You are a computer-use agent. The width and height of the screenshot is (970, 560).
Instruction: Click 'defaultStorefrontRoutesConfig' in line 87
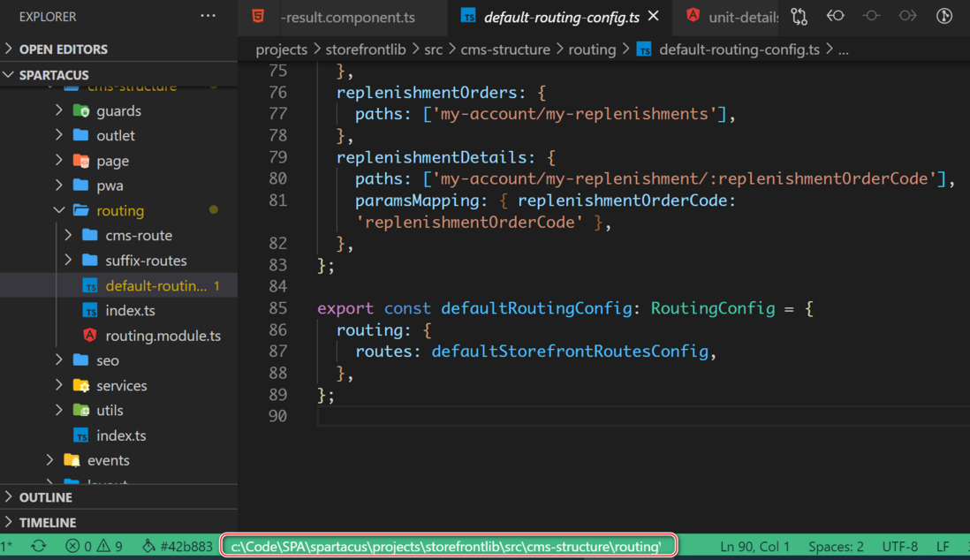click(570, 352)
